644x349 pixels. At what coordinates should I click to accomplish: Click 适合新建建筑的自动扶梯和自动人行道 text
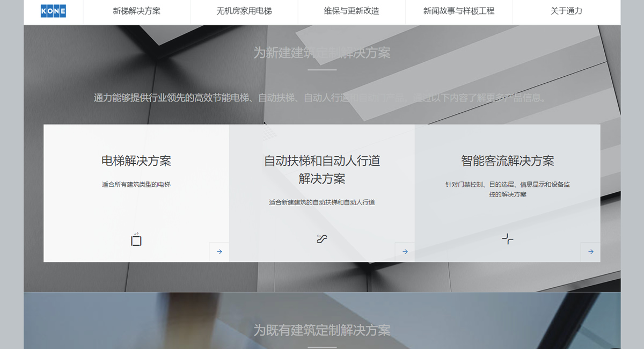tap(322, 202)
